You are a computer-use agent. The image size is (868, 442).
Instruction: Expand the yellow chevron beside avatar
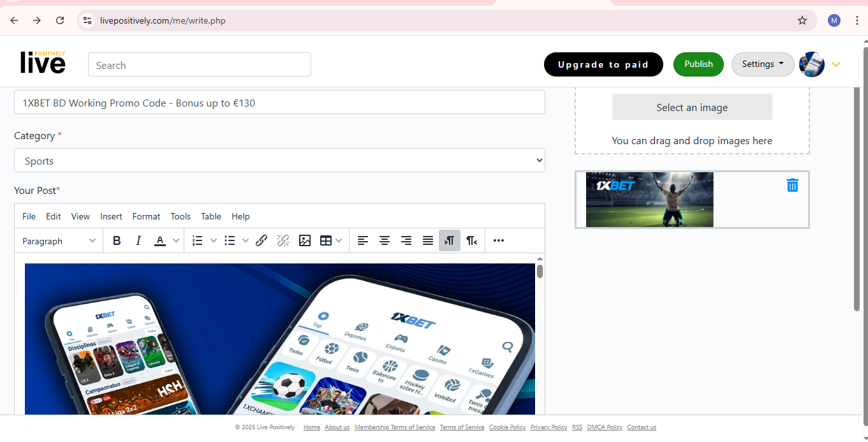pos(836,64)
